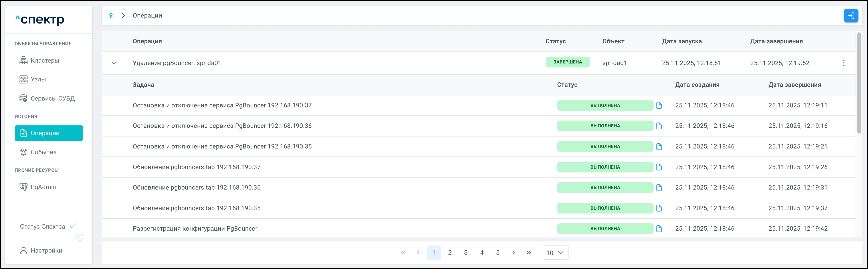Open the Events history page
868x269 pixels.
(x=44, y=152)
